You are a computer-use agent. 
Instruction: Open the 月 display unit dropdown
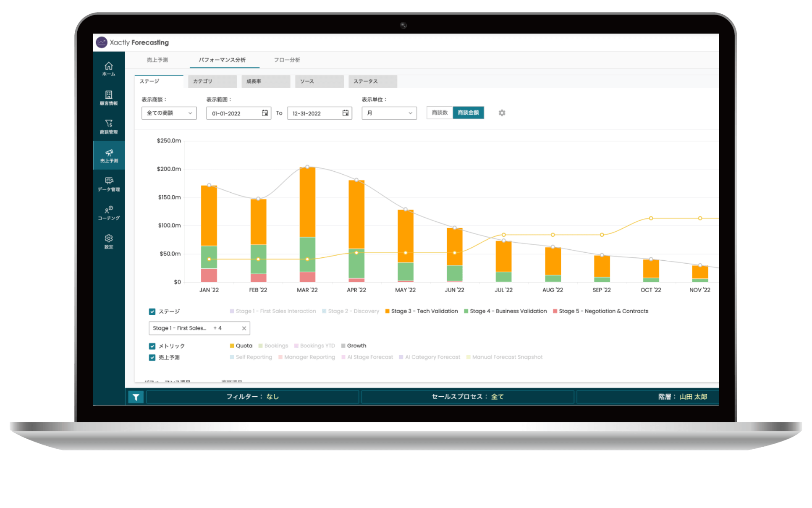click(389, 113)
